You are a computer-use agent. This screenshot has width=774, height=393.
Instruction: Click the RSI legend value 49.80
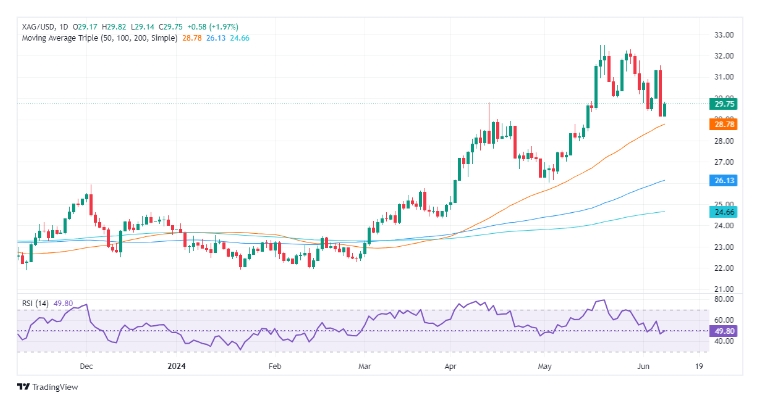point(62,304)
